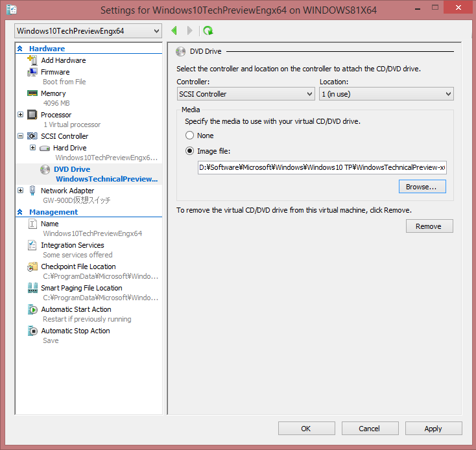The height and width of the screenshot is (450, 476).
Task: Click the Management section header
Action: click(x=53, y=212)
